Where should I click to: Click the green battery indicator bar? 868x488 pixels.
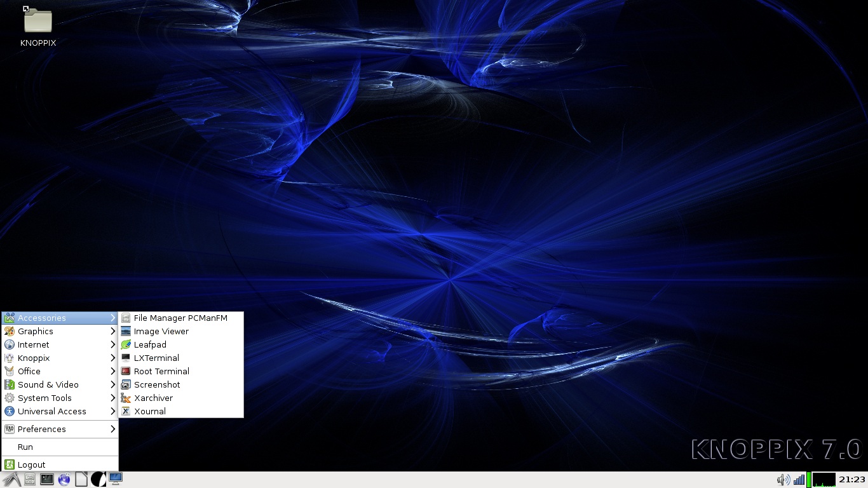pyautogui.click(x=809, y=480)
